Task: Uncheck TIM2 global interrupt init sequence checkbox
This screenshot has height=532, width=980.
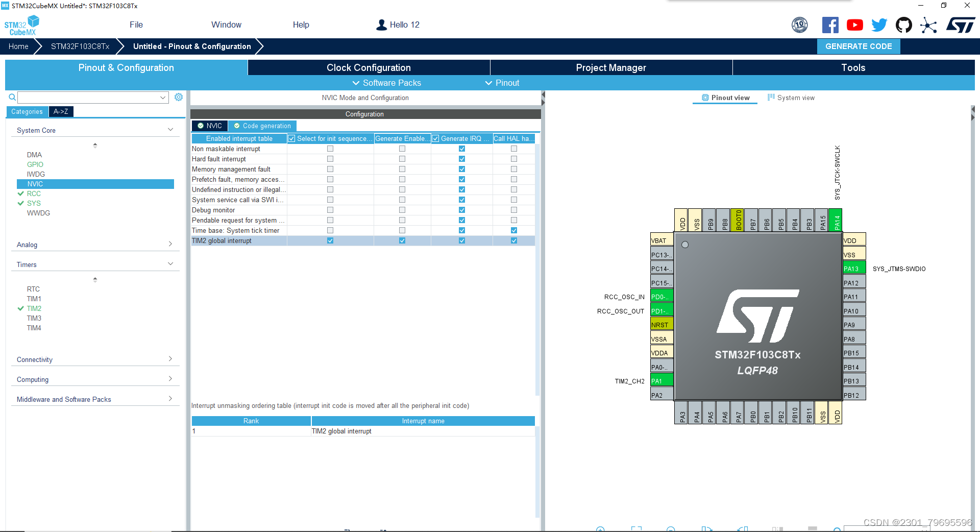Action: (x=330, y=240)
